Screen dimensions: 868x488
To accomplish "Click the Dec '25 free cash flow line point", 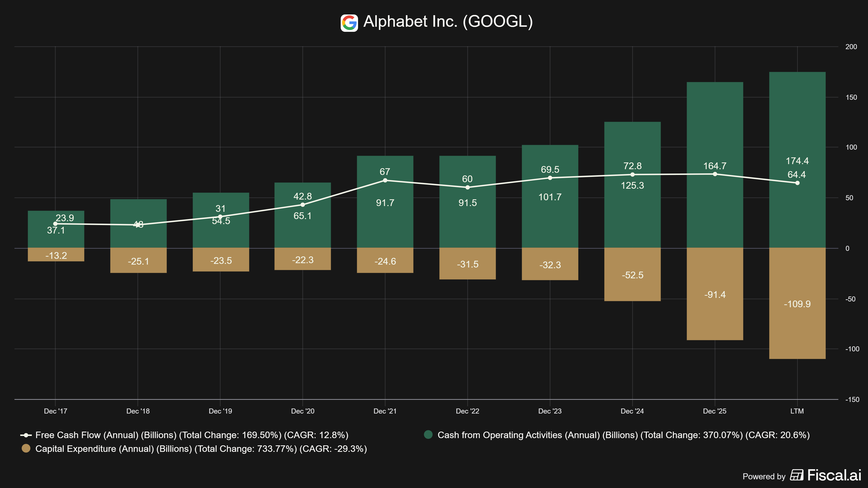I will (715, 174).
